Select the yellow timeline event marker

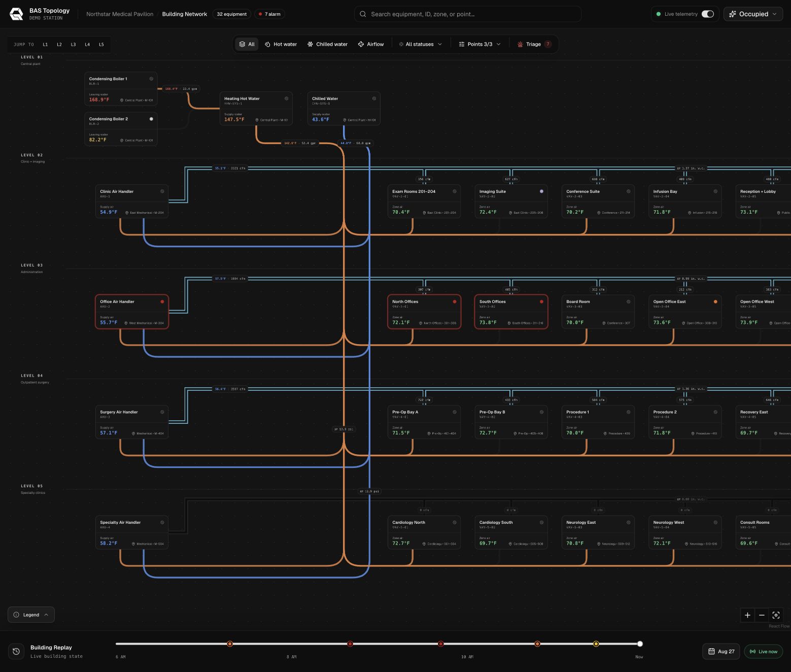tap(596, 644)
